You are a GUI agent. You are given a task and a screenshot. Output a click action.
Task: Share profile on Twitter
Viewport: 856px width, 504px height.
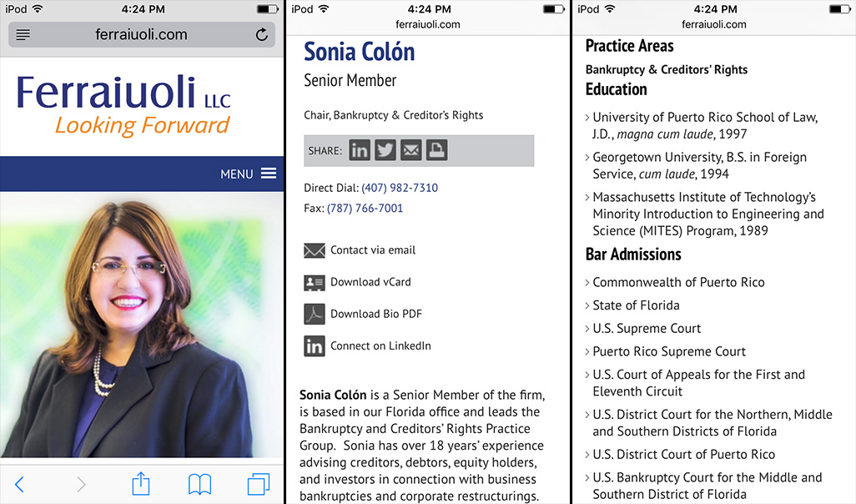(385, 150)
